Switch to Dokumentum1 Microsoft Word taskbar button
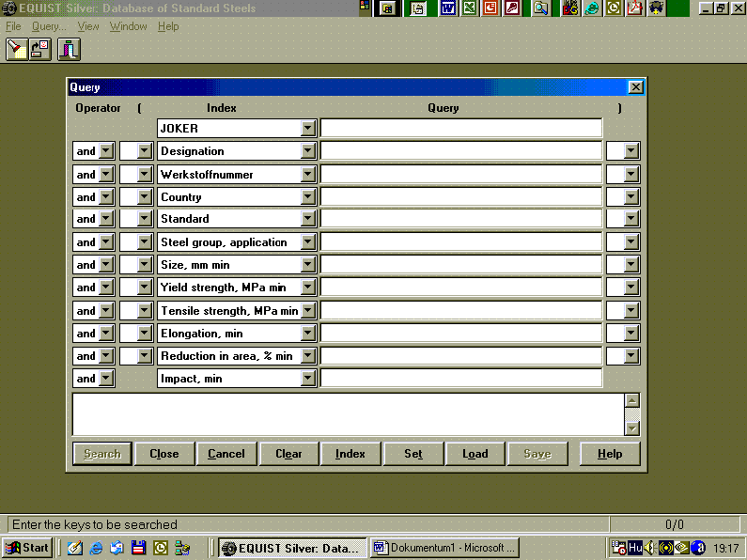Viewport: 747px width, 560px height. pos(444,548)
